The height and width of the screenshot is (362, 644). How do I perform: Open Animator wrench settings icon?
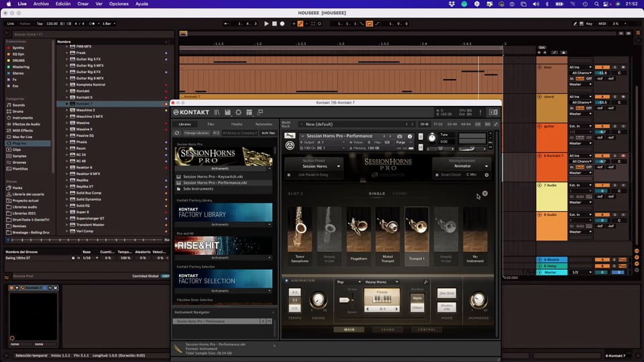click(426, 282)
